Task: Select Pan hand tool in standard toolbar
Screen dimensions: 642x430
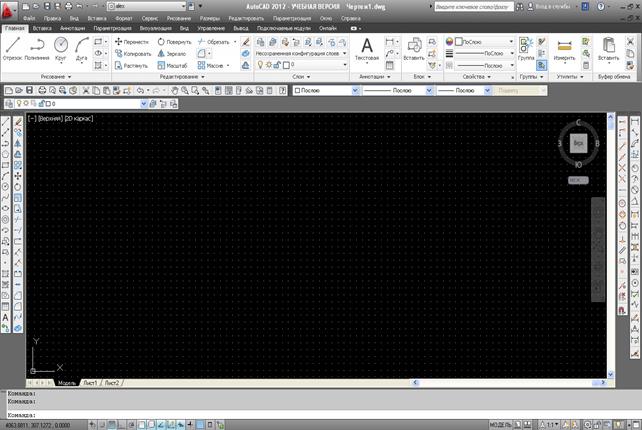Action: pyautogui.click(x=175, y=91)
